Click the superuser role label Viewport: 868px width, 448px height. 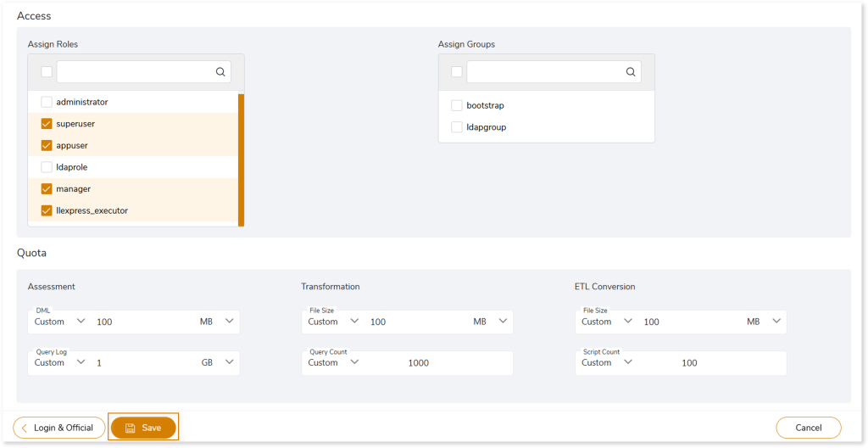click(x=75, y=124)
